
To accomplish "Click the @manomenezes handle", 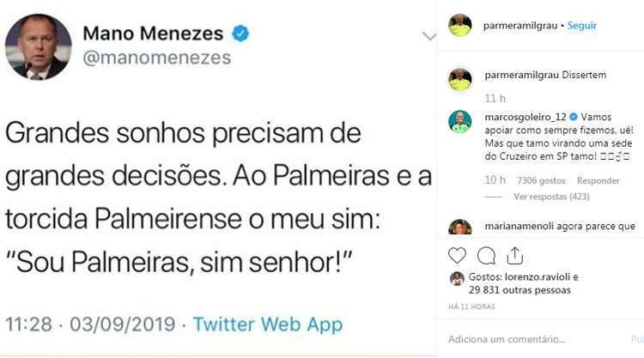I will point(157,58).
